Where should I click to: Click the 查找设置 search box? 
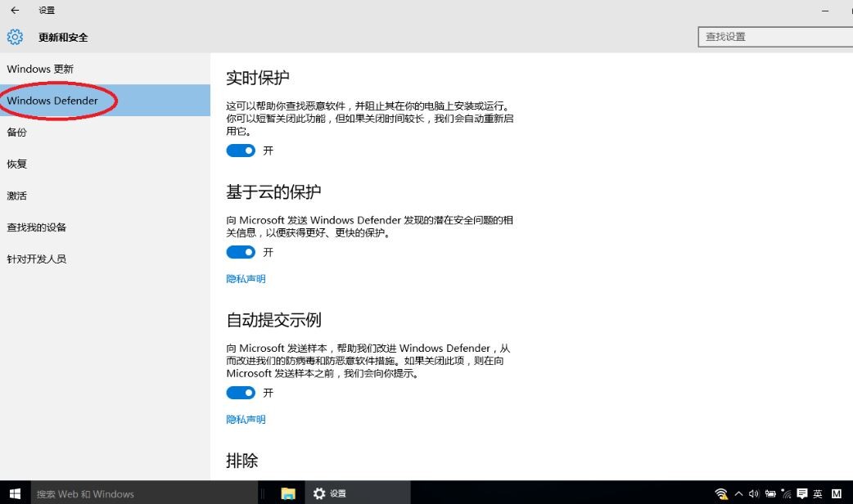[x=775, y=37]
